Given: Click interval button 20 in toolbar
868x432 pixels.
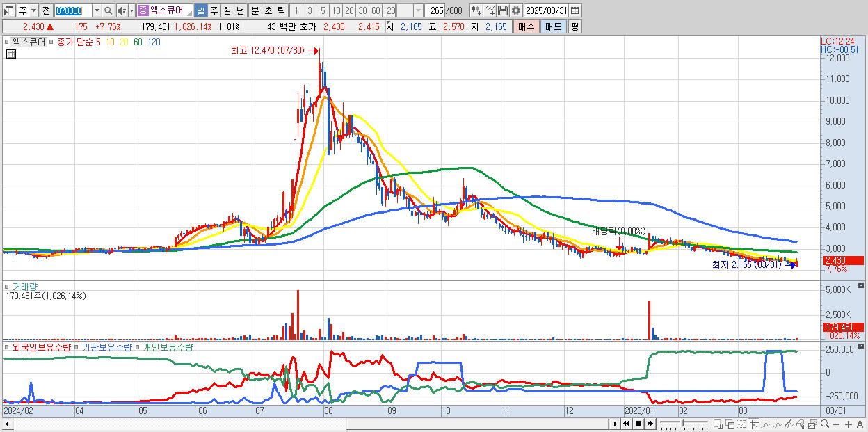Looking at the screenshot, I should pos(349,10).
